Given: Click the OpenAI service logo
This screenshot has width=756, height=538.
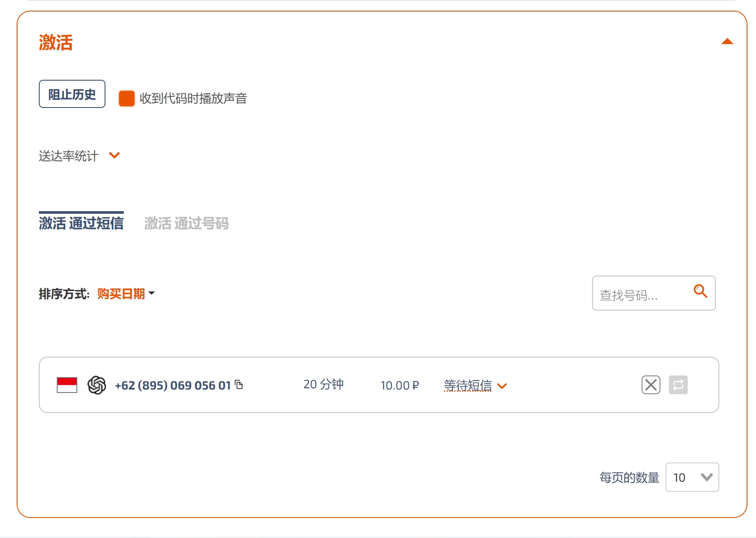Looking at the screenshot, I should coord(96,385).
